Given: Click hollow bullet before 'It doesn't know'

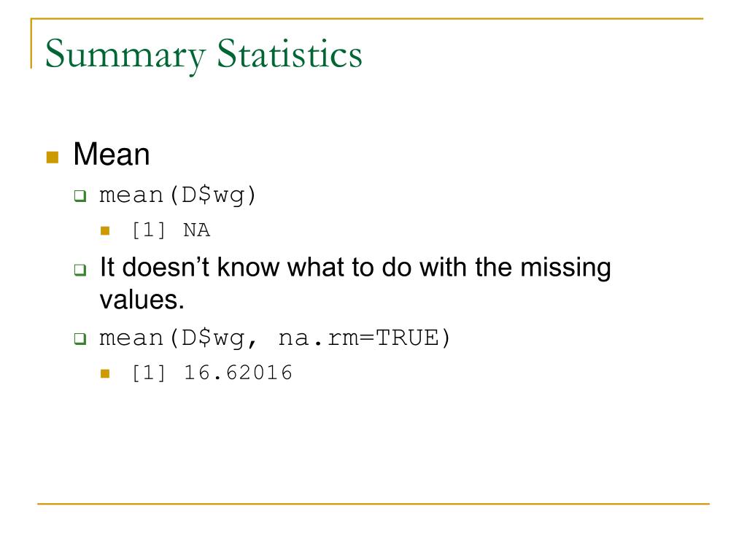Looking at the screenshot, I should 80,270.
